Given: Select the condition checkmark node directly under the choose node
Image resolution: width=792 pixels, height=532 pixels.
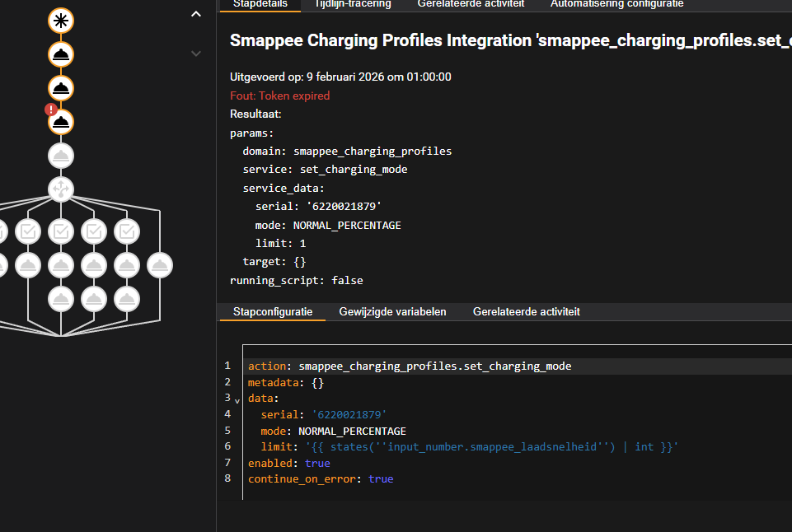Looking at the screenshot, I should [x=61, y=231].
